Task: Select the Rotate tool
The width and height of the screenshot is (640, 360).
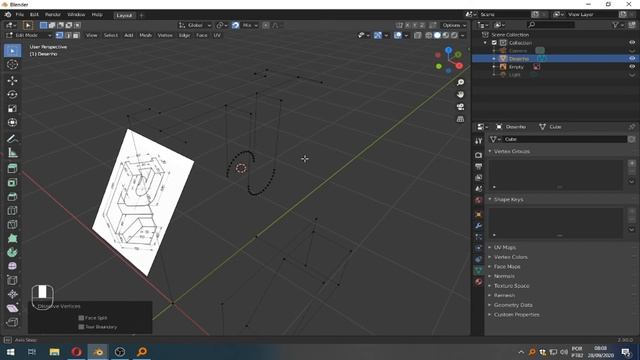Action: 12,94
